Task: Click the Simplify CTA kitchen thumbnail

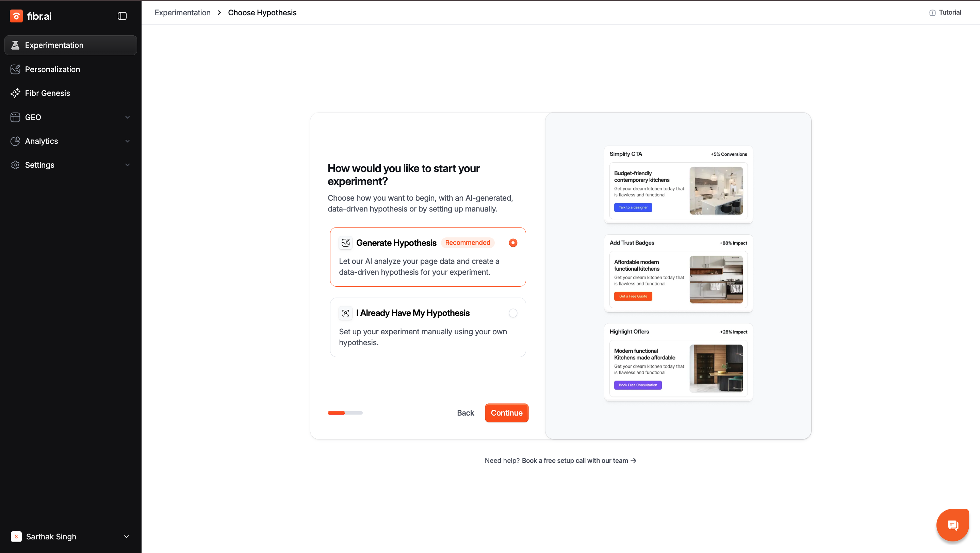Action: (x=716, y=191)
